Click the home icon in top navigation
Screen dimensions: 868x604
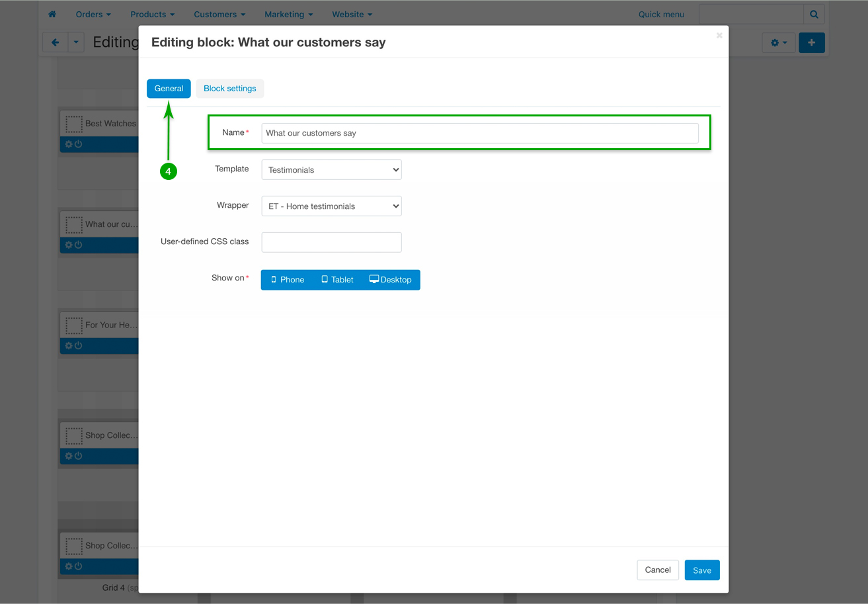point(52,14)
